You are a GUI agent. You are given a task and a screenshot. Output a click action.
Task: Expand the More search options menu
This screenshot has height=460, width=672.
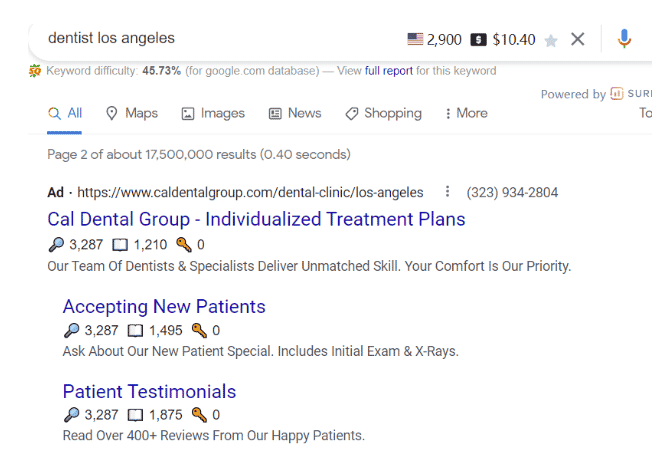pyautogui.click(x=466, y=113)
